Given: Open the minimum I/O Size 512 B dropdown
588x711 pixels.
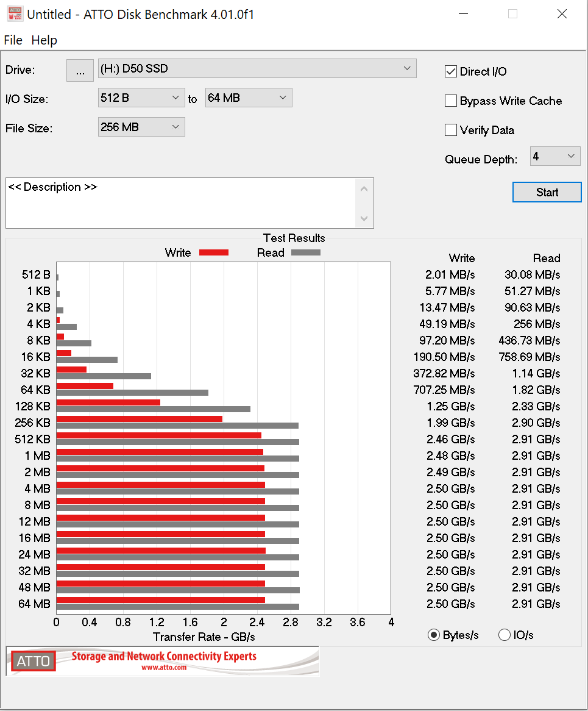Looking at the screenshot, I should coord(141,98).
